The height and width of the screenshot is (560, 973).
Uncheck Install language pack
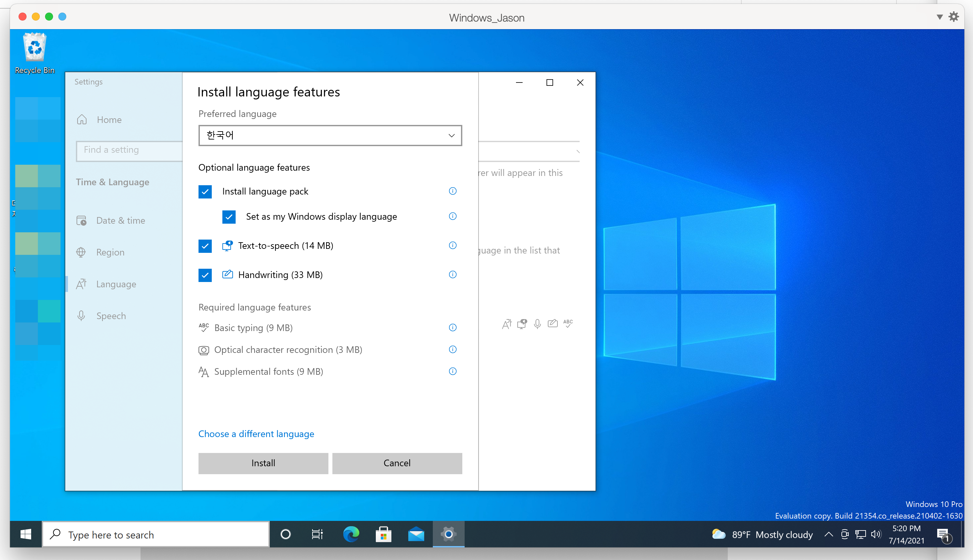[205, 192]
